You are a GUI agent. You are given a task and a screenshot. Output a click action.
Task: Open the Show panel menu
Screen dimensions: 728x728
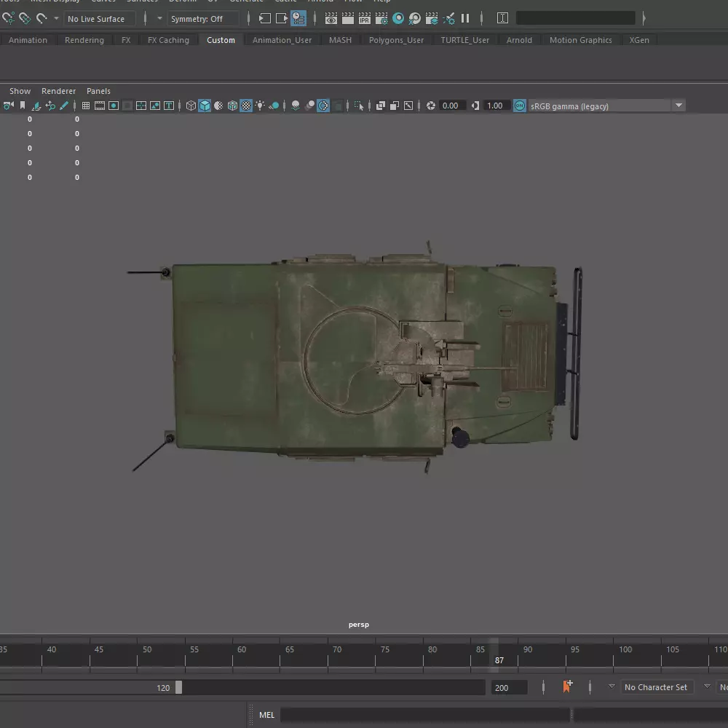tap(20, 91)
